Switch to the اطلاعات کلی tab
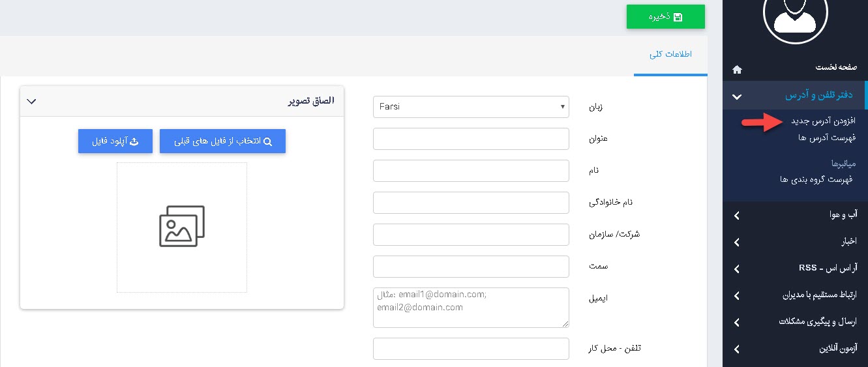Viewport: 868px width, 367px height. click(x=670, y=54)
